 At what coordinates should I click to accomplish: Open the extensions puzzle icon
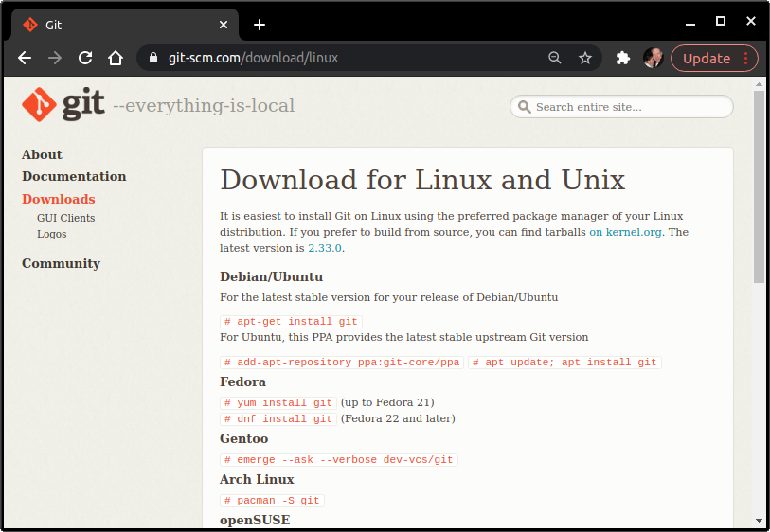pyautogui.click(x=622, y=58)
